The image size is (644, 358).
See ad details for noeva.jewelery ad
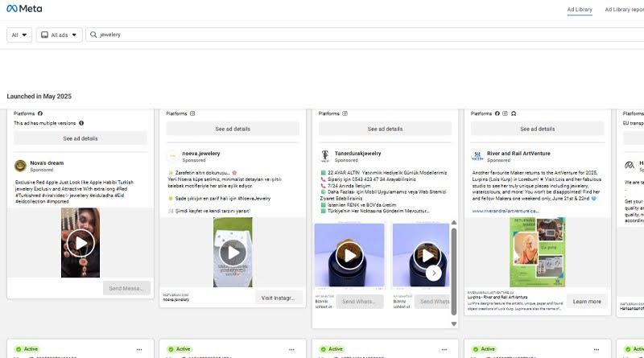pyautogui.click(x=233, y=129)
